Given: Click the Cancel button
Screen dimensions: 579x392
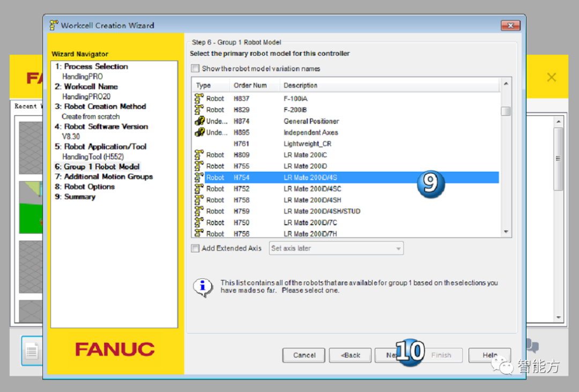Looking at the screenshot, I should tap(304, 355).
